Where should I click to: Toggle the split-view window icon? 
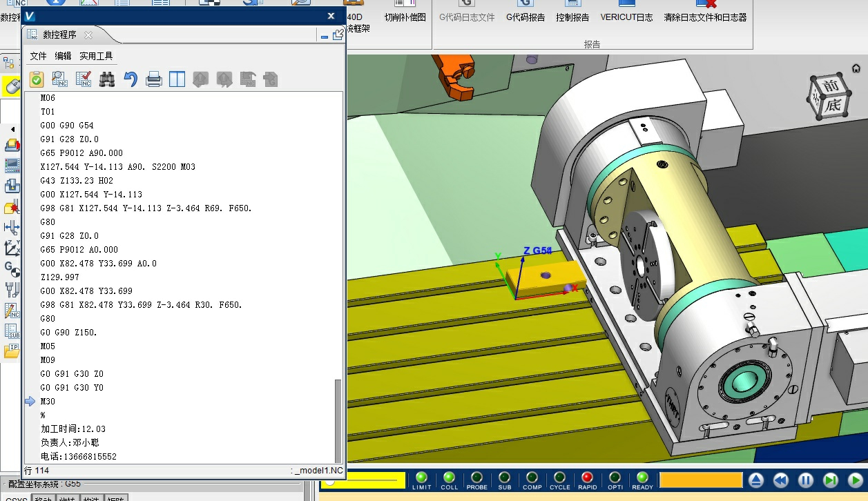177,79
